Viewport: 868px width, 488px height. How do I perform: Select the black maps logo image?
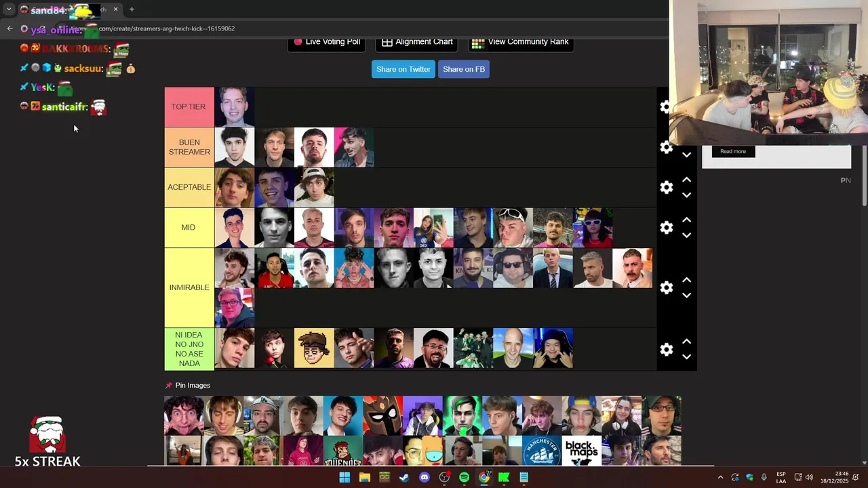click(x=582, y=451)
